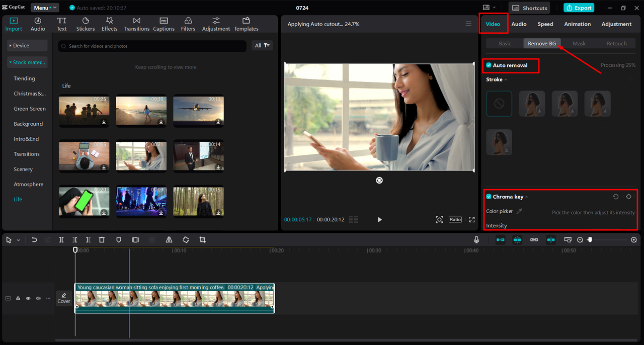Image resolution: width=644 pixels, height=345 pixels.
Task: Pick chroma key color with eyedropper
Action: [x=520, y=211]
